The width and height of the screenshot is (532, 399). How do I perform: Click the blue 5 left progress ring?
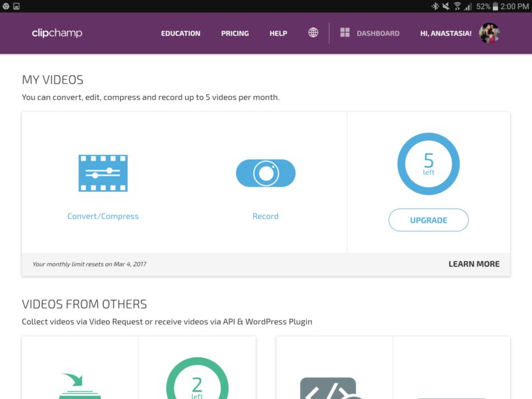(x=428, y=164)
